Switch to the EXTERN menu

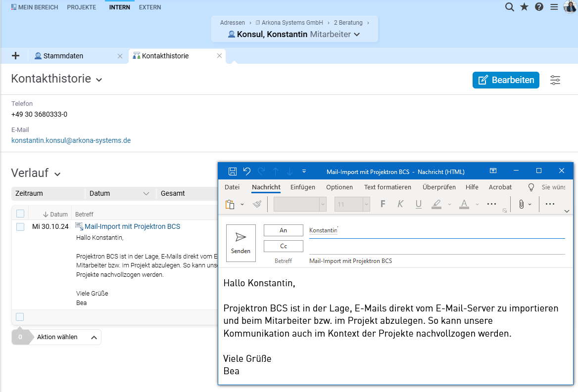pos(149,7)
